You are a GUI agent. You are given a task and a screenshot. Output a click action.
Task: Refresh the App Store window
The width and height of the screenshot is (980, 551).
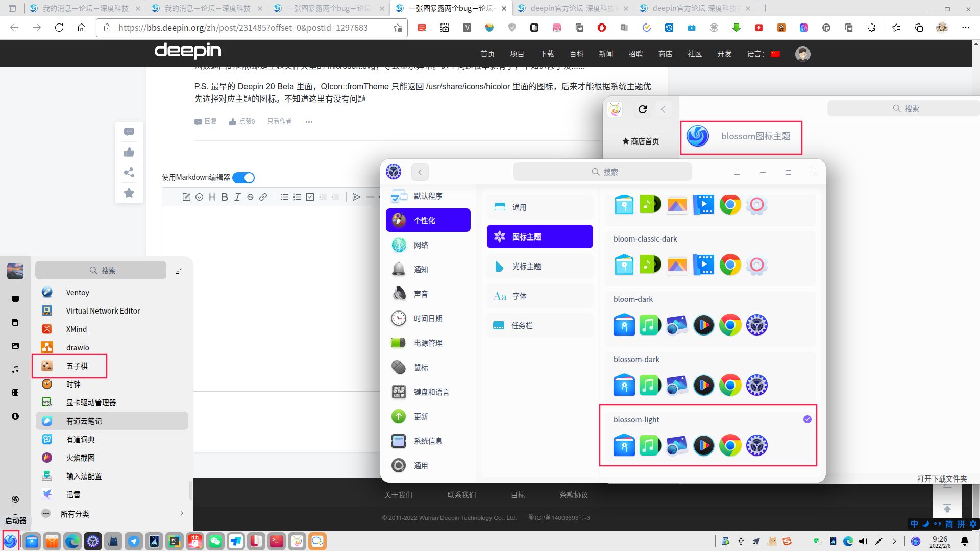[643, 109]
